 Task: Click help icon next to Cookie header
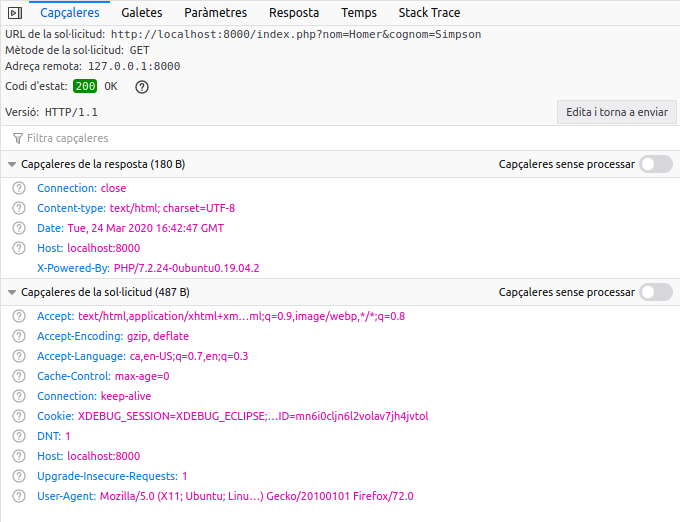pyautogui.click(x=19, y=416)
